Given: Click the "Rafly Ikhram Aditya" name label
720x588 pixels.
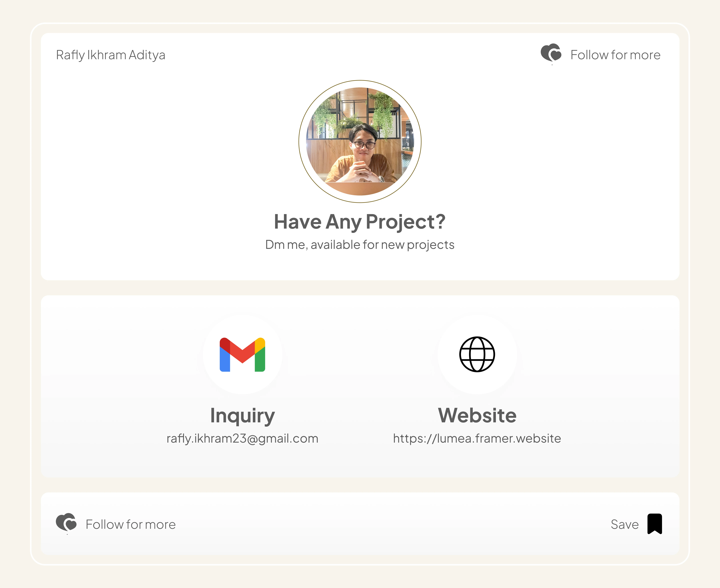Looking at the screenshot, I should [x=110, y=55].
